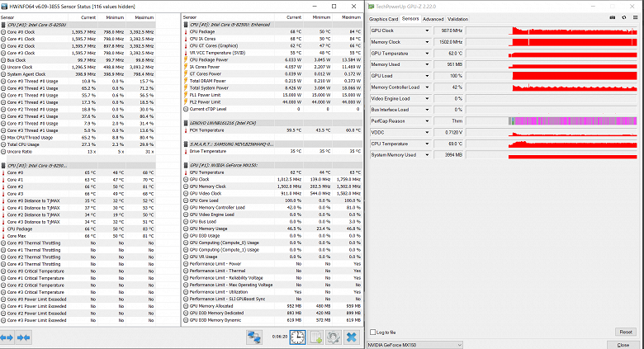The width and height of the screenshot is (644, 349).
Task: Click the add logging file icon
Action: click(x=315, y=337)
